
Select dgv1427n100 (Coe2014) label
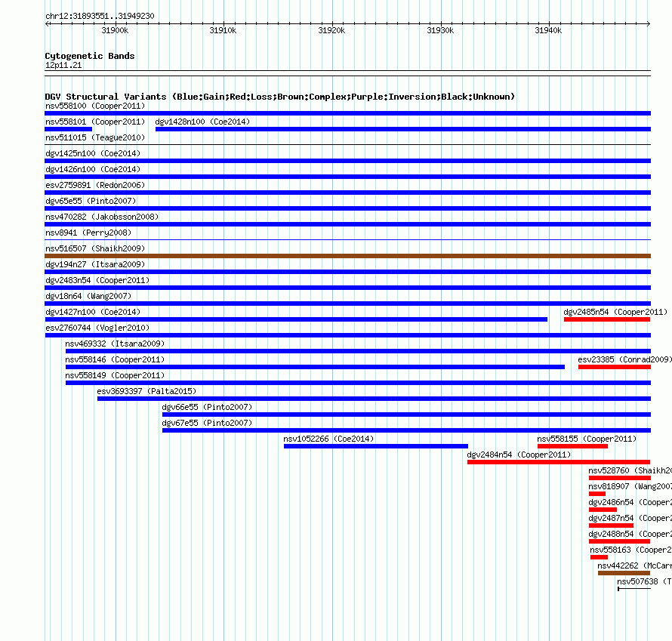93,312
